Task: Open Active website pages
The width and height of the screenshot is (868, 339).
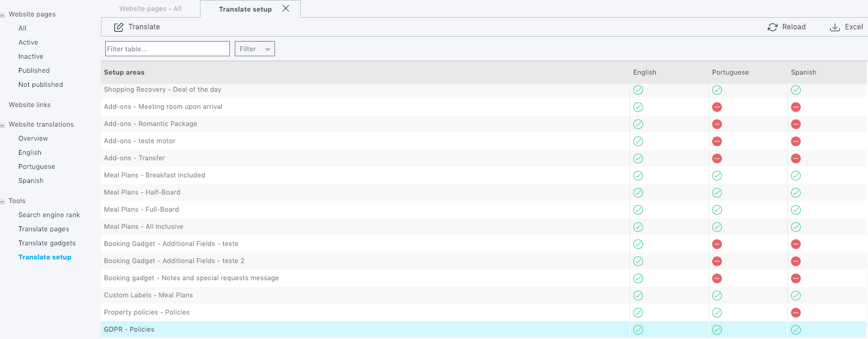Action: coord(28,42)
